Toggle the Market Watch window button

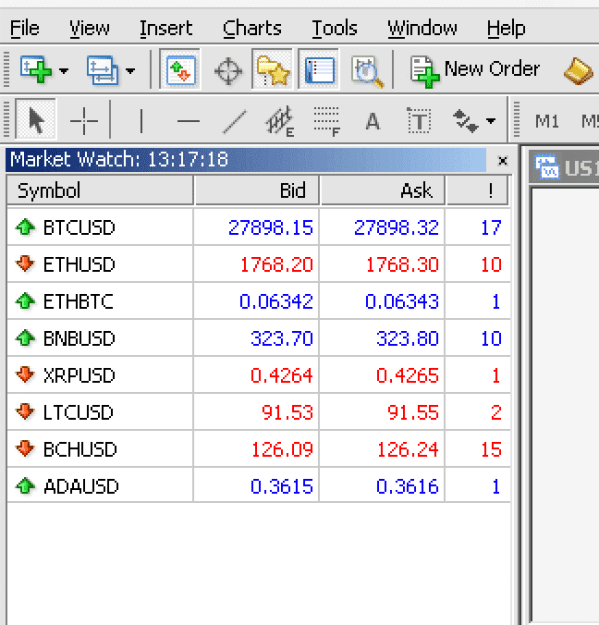(180, 70)
